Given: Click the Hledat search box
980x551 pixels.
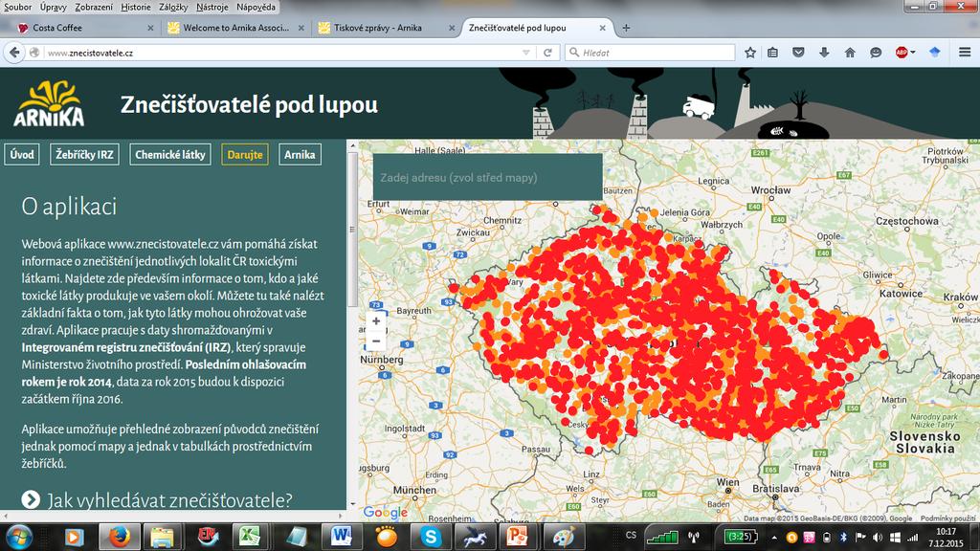Looking at the screenshot, I should point(650,54).
